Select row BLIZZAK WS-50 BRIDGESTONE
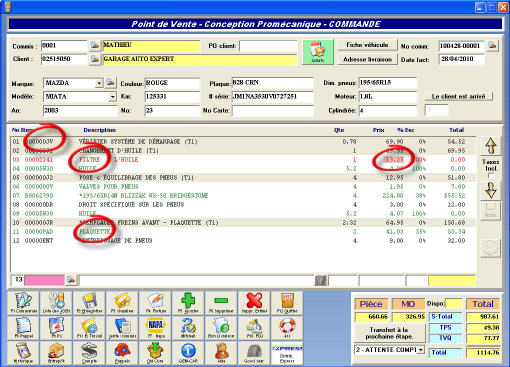 click(243, 196)
